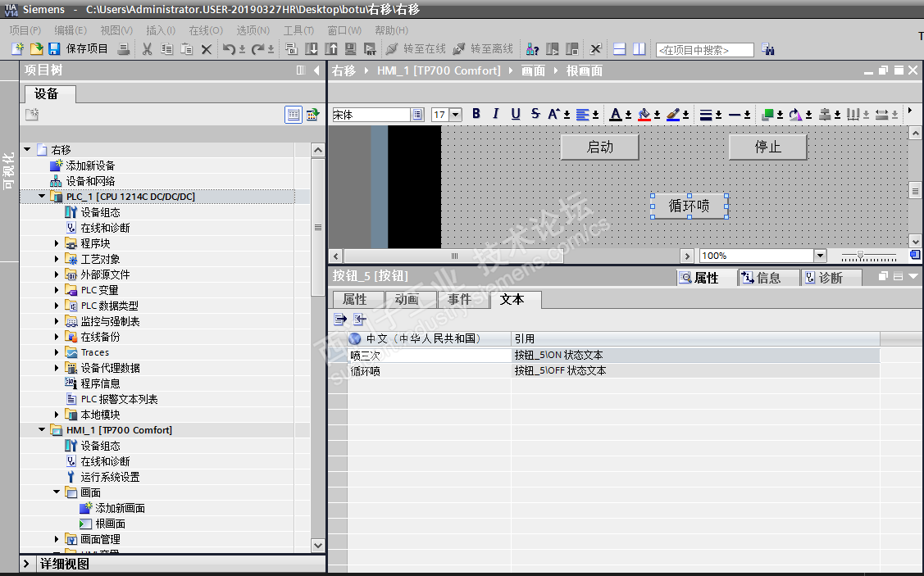Click the print icon
The image size is (924, 576).
click(x=123, y=49)
